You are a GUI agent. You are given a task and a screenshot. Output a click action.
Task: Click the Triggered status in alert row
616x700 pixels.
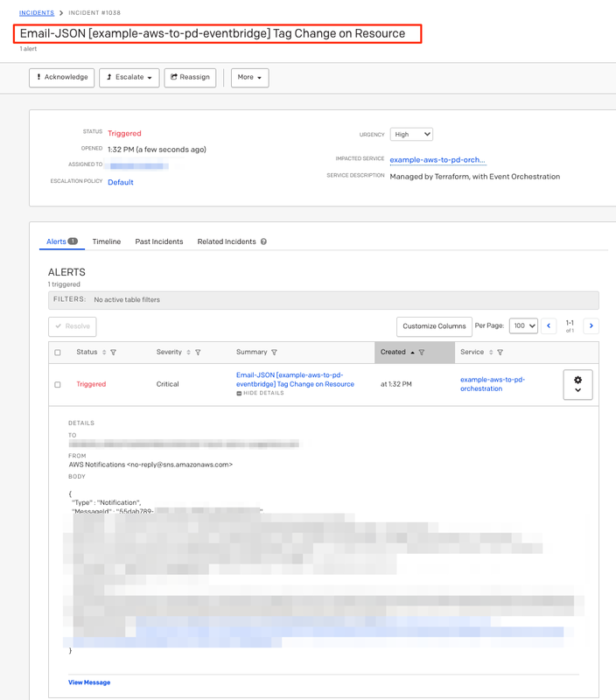click(91, 384)
